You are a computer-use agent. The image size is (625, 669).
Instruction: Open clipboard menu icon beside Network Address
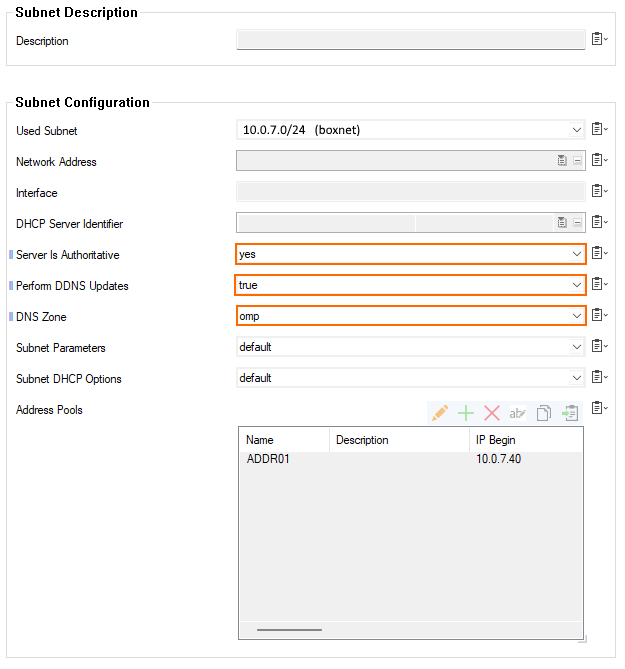pos(599,160)
